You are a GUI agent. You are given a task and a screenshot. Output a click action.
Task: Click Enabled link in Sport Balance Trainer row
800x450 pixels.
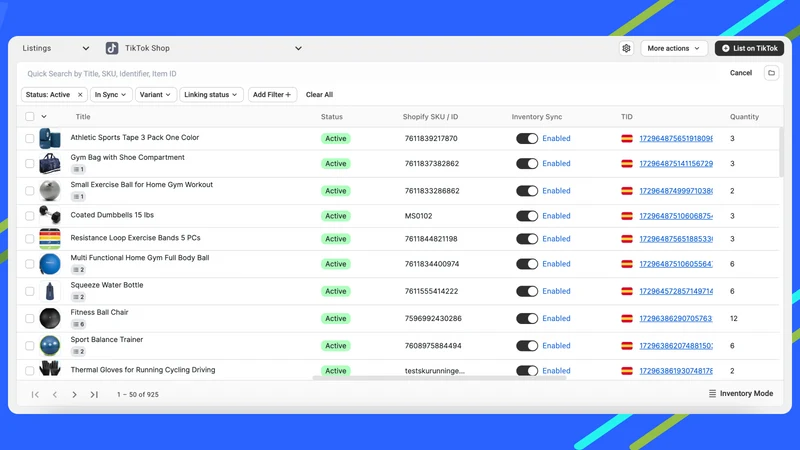tap(556, 345)
